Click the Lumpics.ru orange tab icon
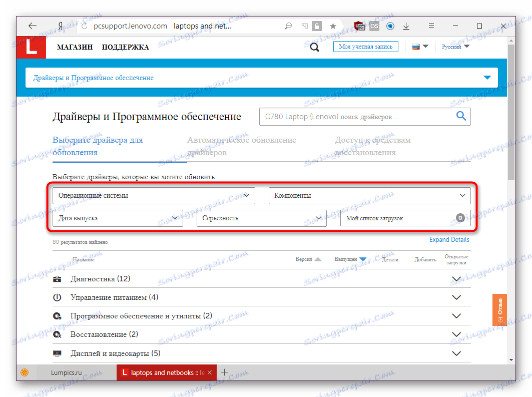Screen dimensions: 532x397 (25, 372)
